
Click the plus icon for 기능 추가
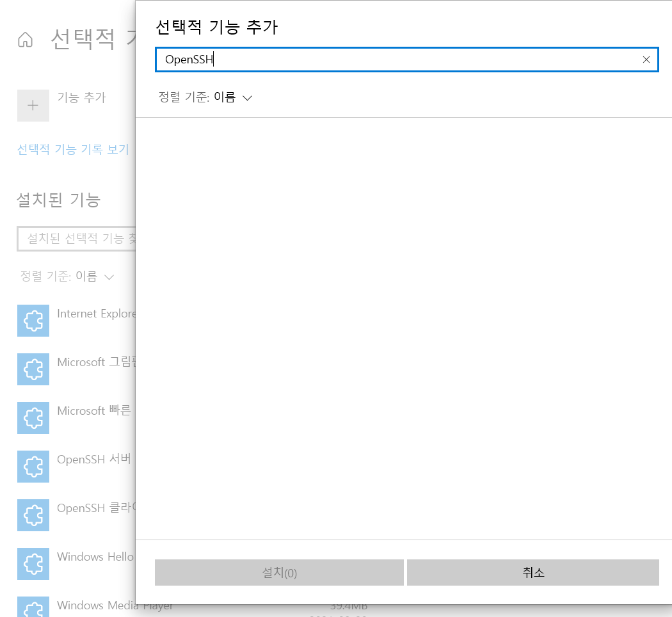tap(33, 106)
